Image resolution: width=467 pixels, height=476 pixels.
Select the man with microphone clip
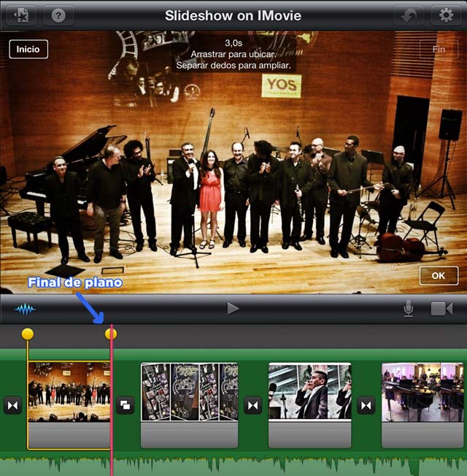point(310,405)
